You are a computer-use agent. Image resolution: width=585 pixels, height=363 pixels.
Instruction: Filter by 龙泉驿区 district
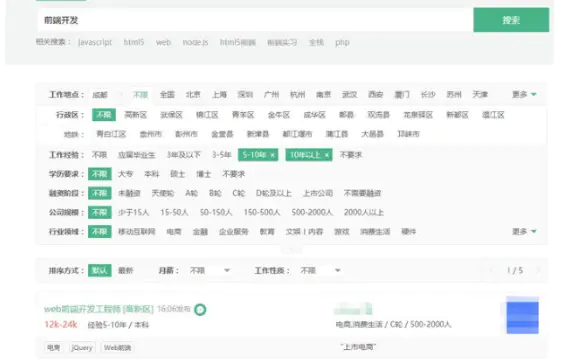418,115
